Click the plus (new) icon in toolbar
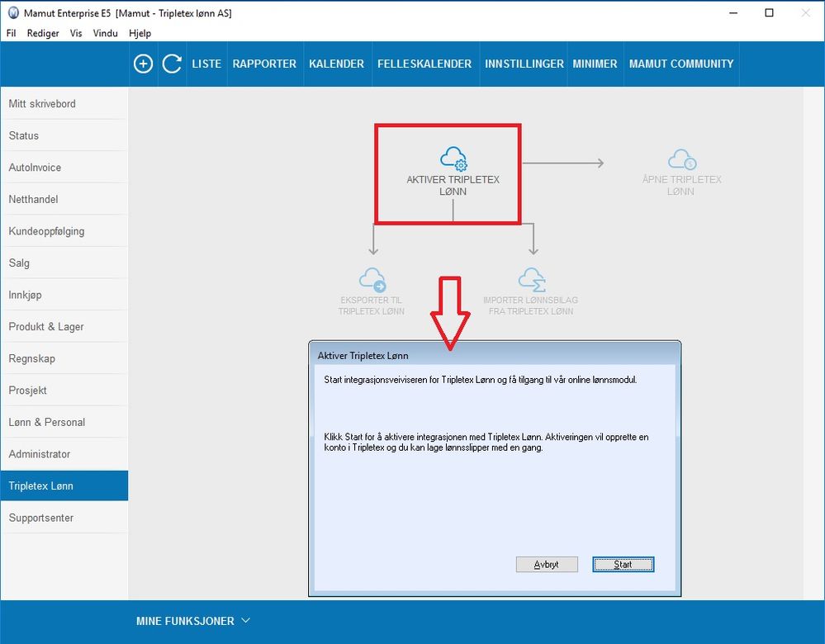This screenshot has width=825, height=644. [x=143, y=64]
